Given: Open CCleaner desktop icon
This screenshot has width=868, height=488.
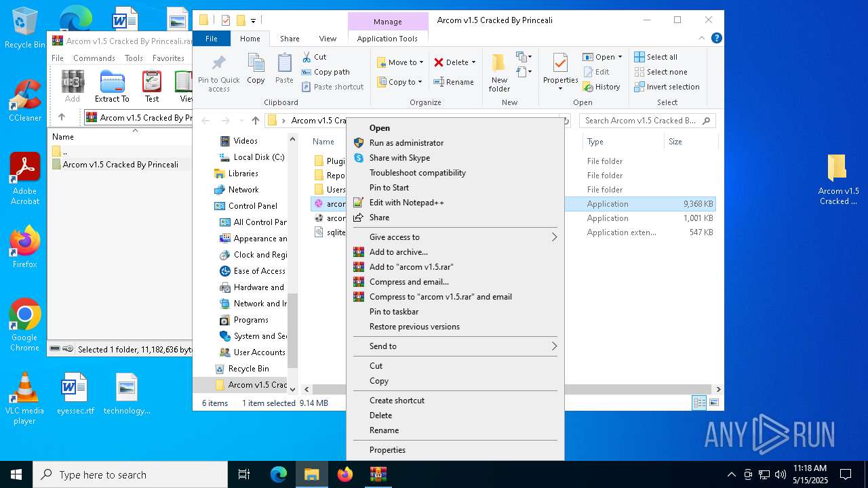Looking at the screenshot, I should [x=24, y=101].
